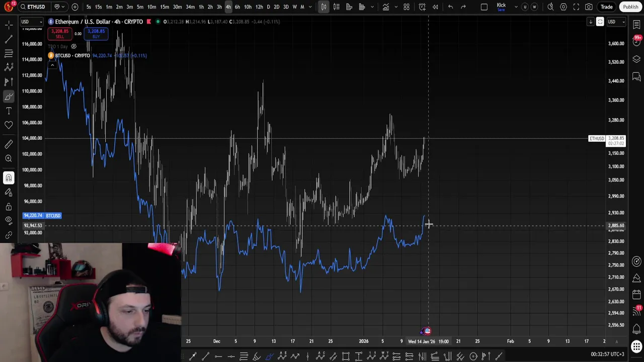This screenshot has height=362, width=644.
Task: Open the Fibonacci tools in left sidebar
Action: (x=9, y=53)
